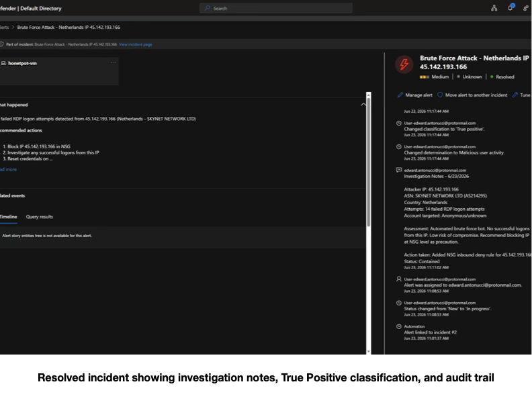Click 'Alert linked to incident #2' text

coord(430,332)
